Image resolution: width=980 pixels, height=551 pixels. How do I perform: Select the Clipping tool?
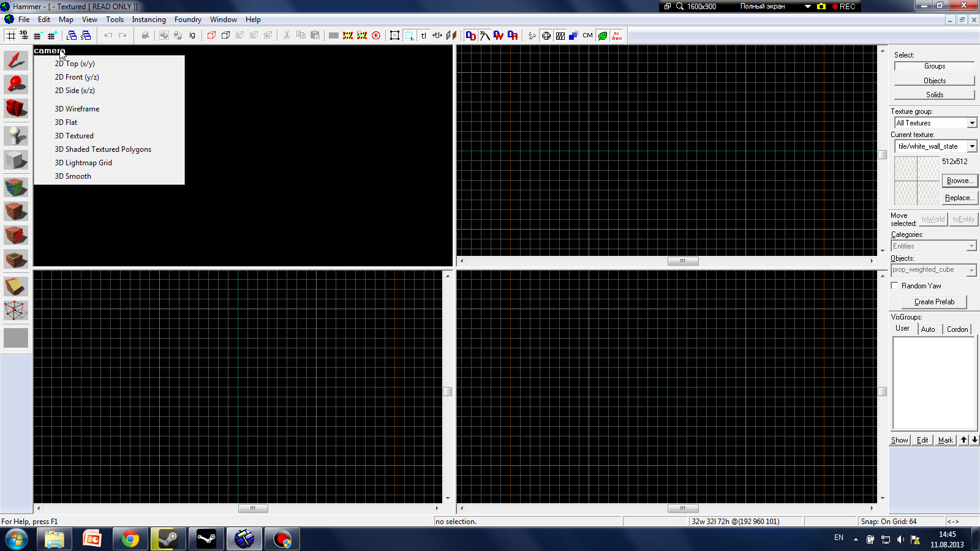16,286
